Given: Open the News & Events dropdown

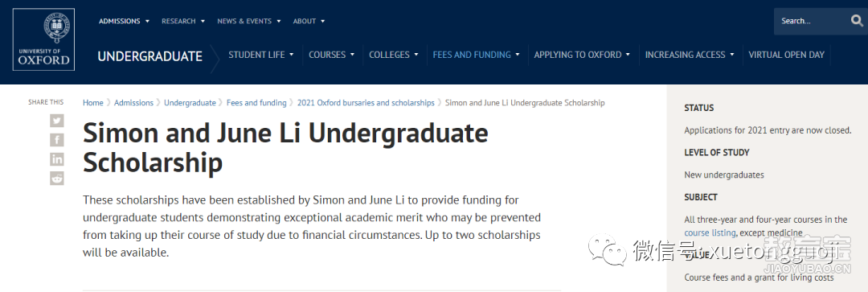Looking at the screenshot, I should (249, 21).
